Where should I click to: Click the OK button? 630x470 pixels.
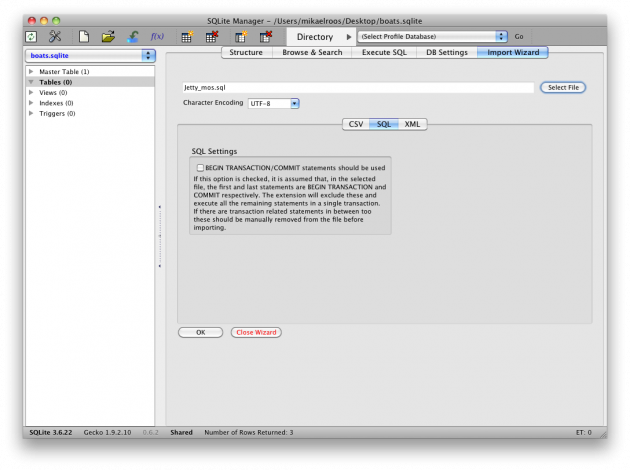tap(200, 332)
